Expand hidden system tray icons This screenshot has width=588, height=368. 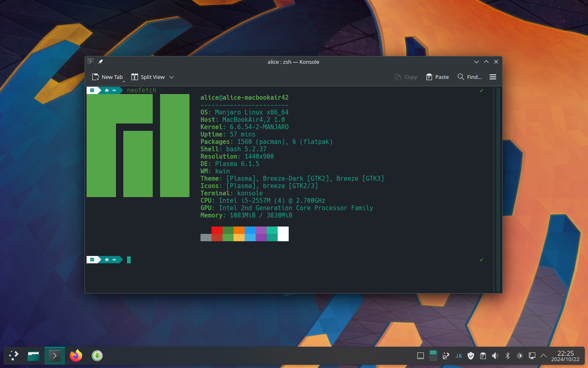(543, 356)
